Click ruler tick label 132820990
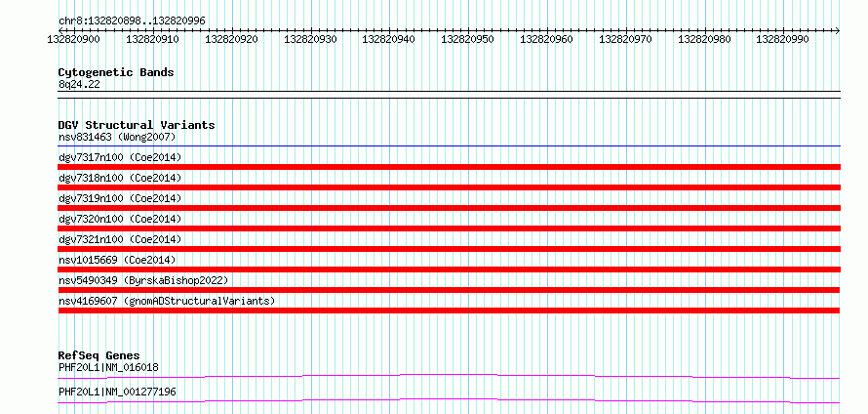The image size is (868, 414). (x=782, y=39)
